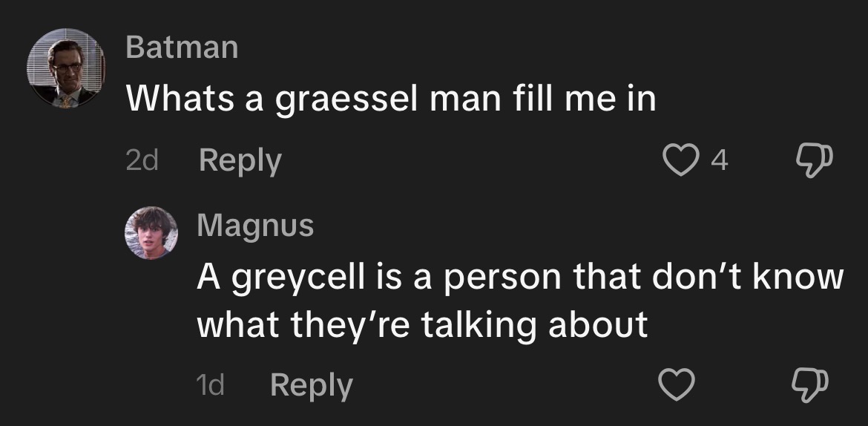This screenshot has width=868, height=426.
Task: Click the Magnus username
Action: point(255,225)
